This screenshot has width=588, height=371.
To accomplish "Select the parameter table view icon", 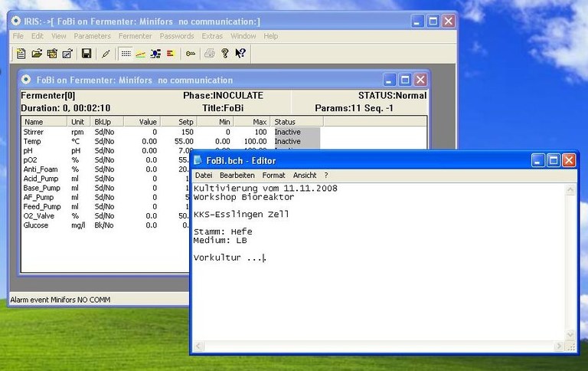I will pos(126,54).
